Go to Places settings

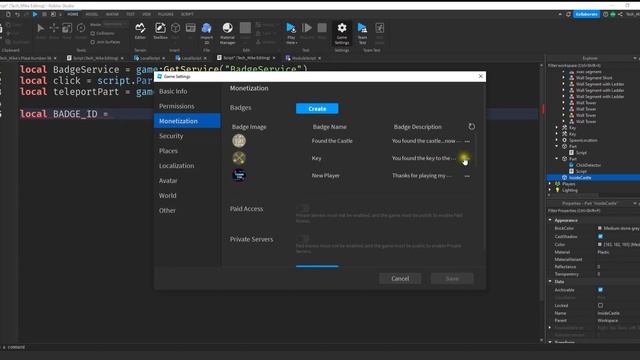point(187,151)
